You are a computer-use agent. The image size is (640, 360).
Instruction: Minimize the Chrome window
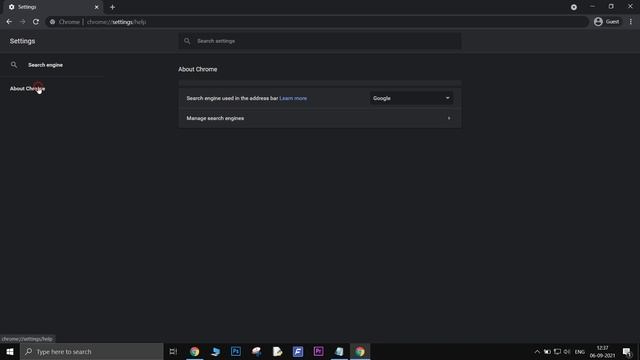[x=592, y=7]
